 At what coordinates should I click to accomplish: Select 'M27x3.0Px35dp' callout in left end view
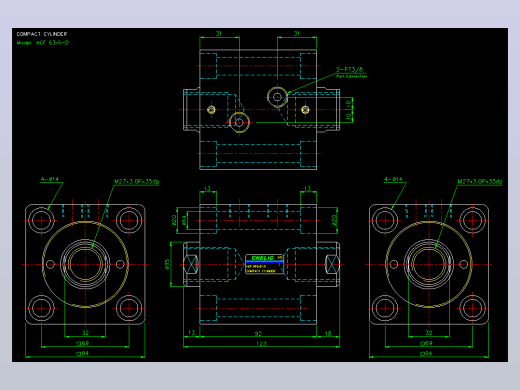point(137,182)
